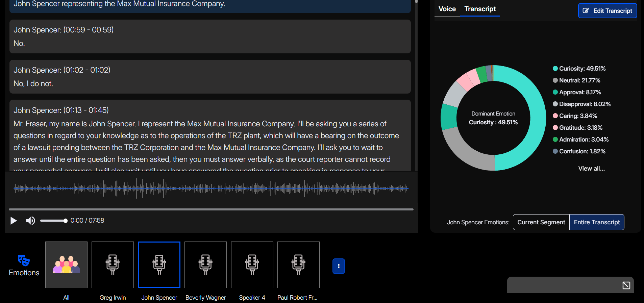Choose Beverly Wagner speaker microphone
The height and width of the screenshot is (303, 644).
point(205,265)
